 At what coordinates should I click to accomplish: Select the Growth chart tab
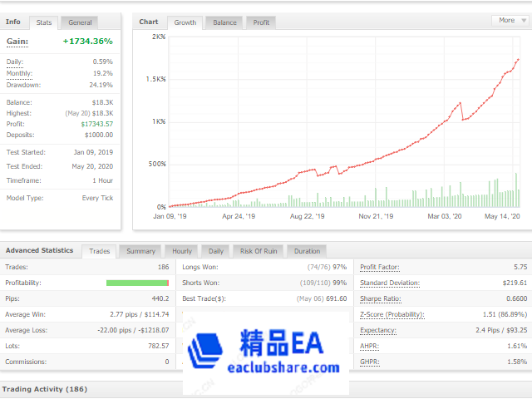coord(185,22)
